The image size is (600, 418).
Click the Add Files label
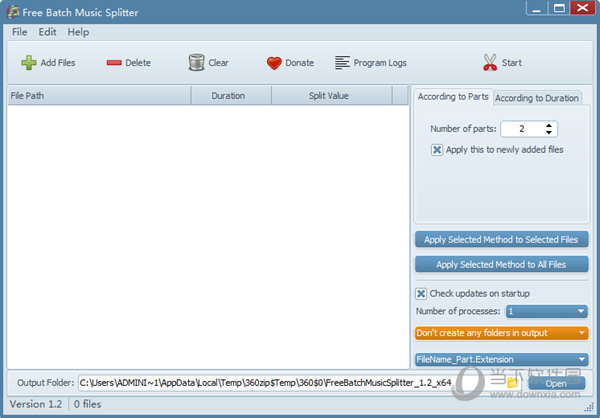click(x=58, y=63)
